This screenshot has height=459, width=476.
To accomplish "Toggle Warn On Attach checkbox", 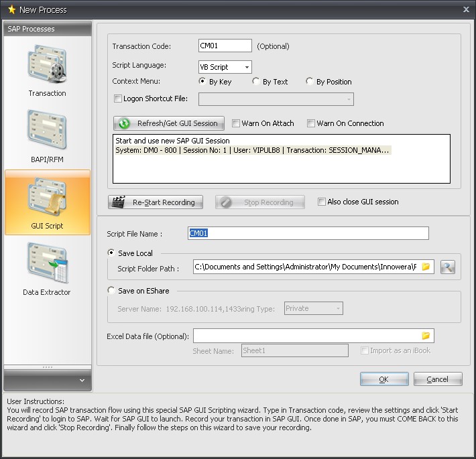I will [x=236, y=123].
